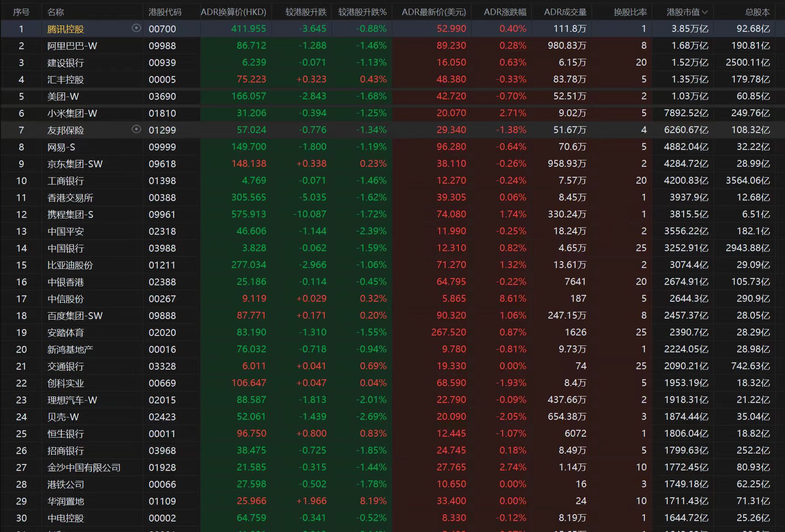Select the ADR latest price 52.990
The image size is (785, 532).
click(x=452, y=29)
